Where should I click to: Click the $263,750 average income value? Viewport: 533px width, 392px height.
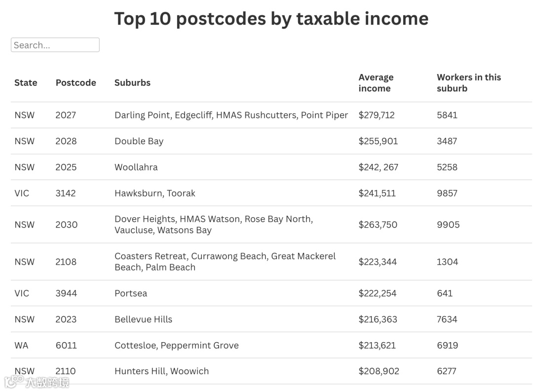(x=378, y=225)
